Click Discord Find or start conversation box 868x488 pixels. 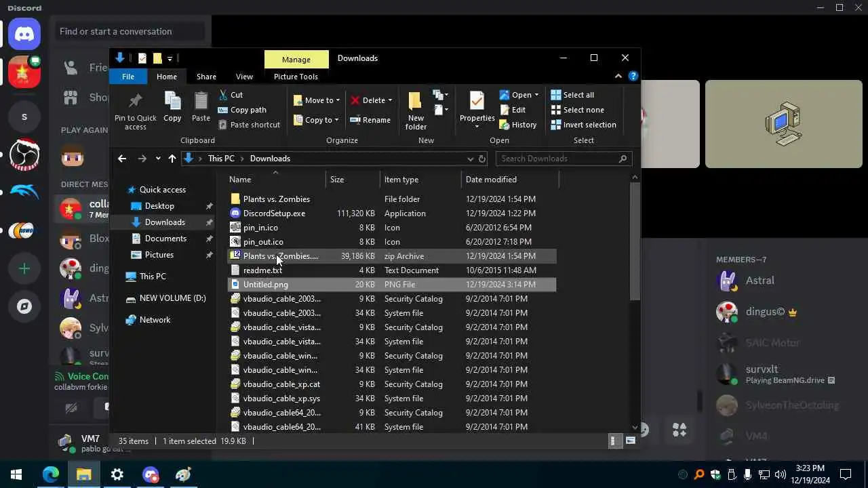coord(132,31)
